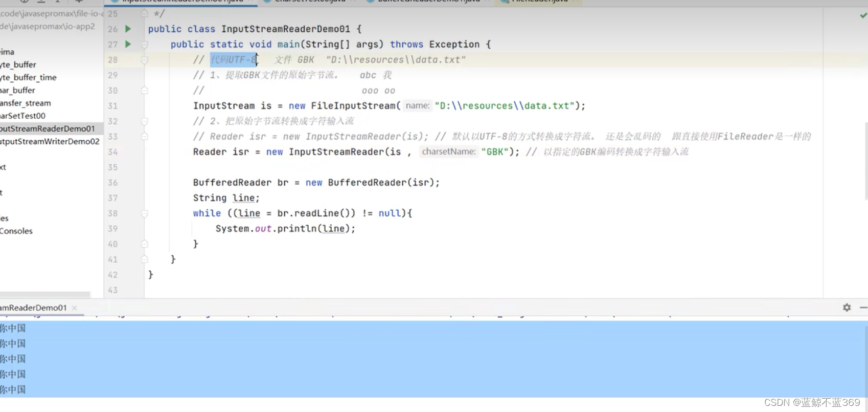Image resolution: width=868 pixels, height=412 pixels.
Task: Select the file-io path row in project tree
Action: (51, 13)
